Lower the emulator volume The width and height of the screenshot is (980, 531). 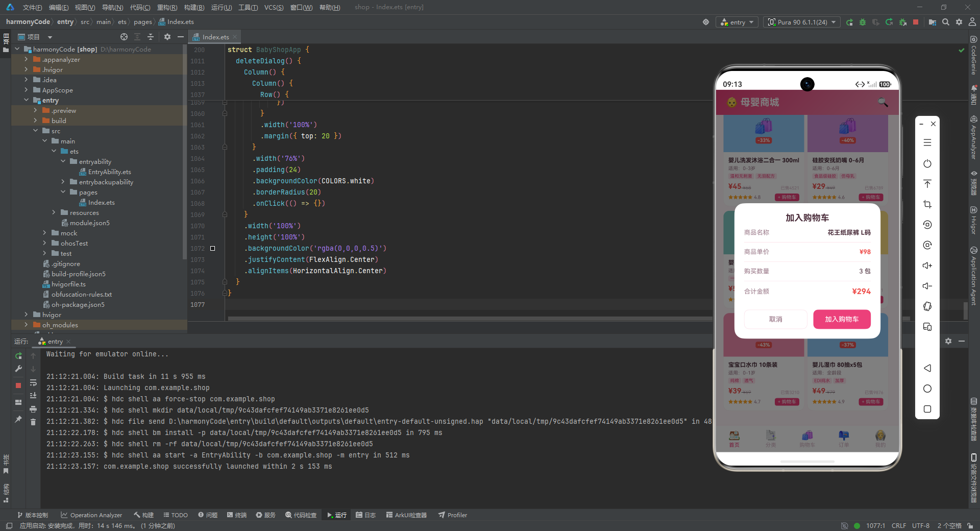pyautogui.click(x=927, y=286)
